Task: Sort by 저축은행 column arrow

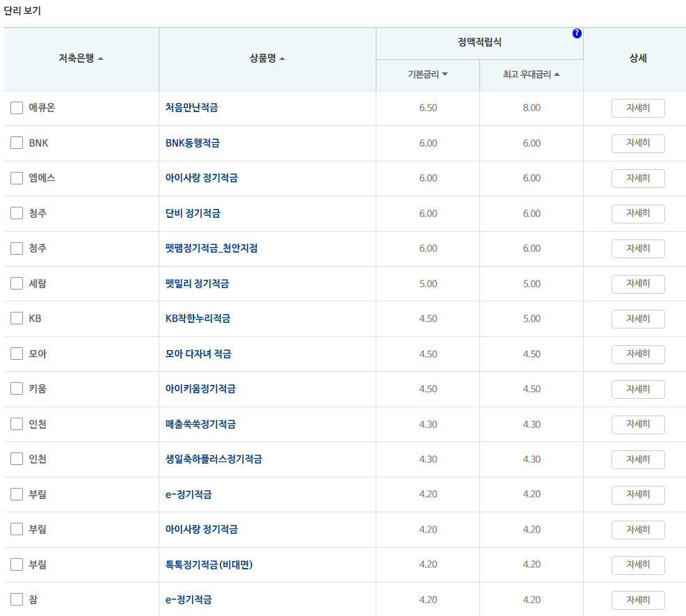Action: (100, 58)
